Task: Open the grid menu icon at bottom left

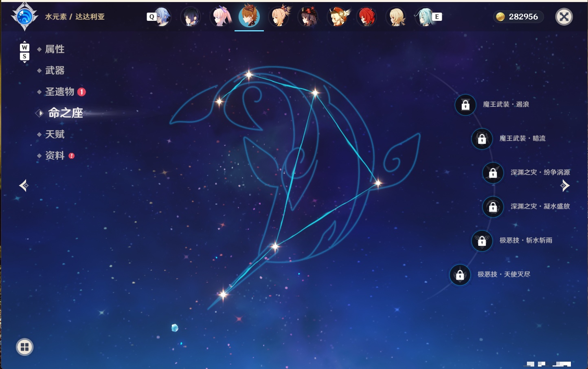Action: (x=24, y=347)
